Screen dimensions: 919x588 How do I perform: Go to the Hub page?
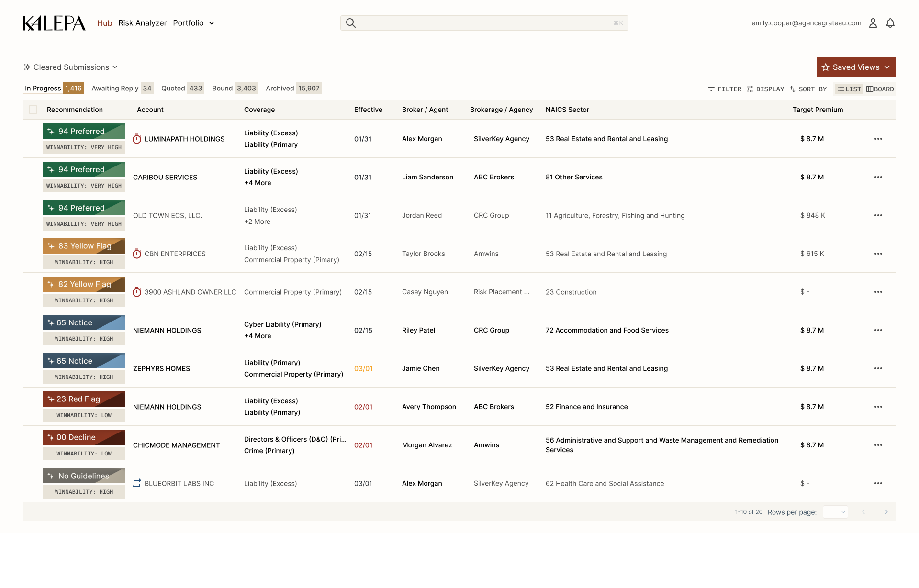pos(104,23)
